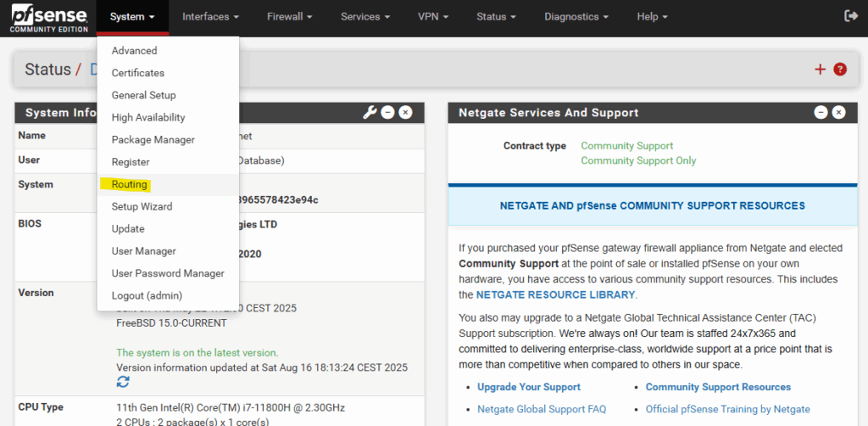Open the Firewall dropdown menu
Viewport: 868px width, 426px height.
pos(290,17)
